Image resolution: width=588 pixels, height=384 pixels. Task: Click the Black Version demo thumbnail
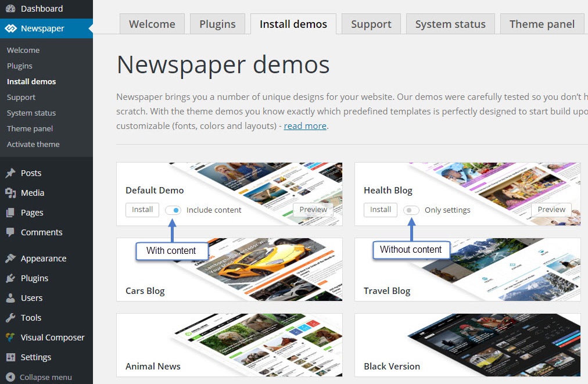467,345
